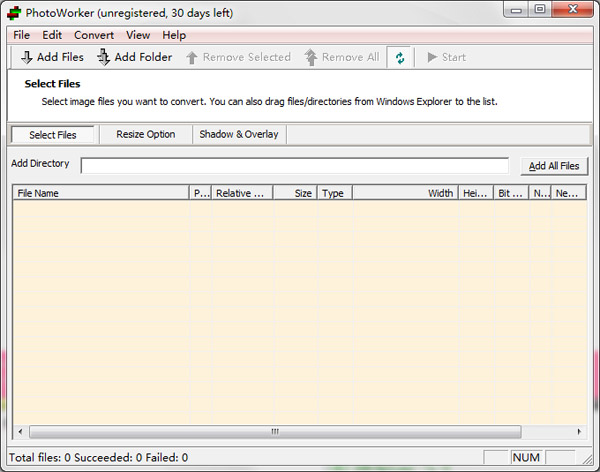
Task: Click the resize grip at window corner
Action: [x=587, y=459]
